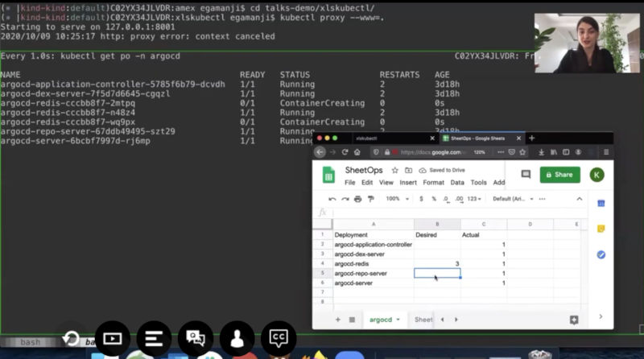
Task: Star the SheetOps document
Action: pos(394,170)
